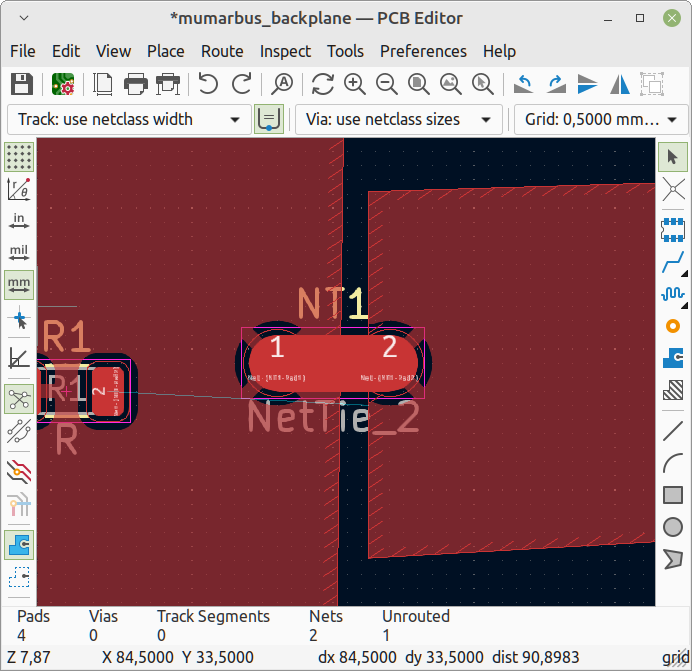This screenshot has height=671, width=692.
Task: Open the Track width dropdown
Action: (x=129, y=120)
